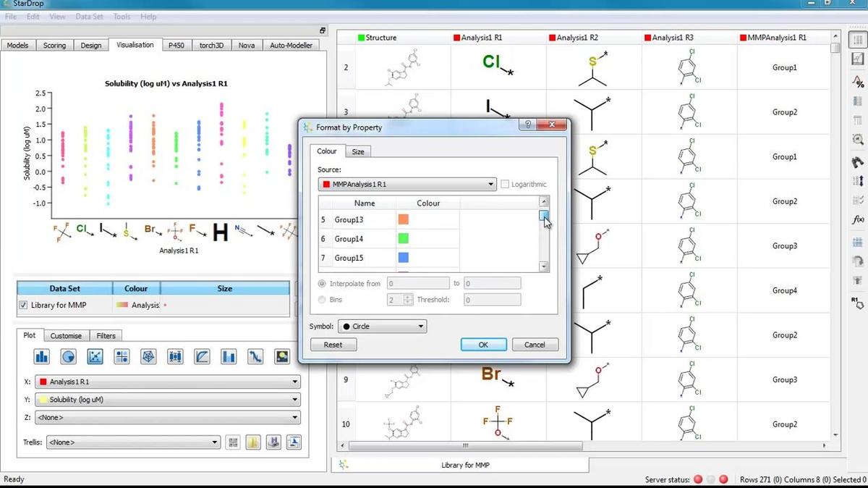Click the save plot disk icon
Viewport: 868px width, 488px height.
pyautogui.click(x=273, y=442)
